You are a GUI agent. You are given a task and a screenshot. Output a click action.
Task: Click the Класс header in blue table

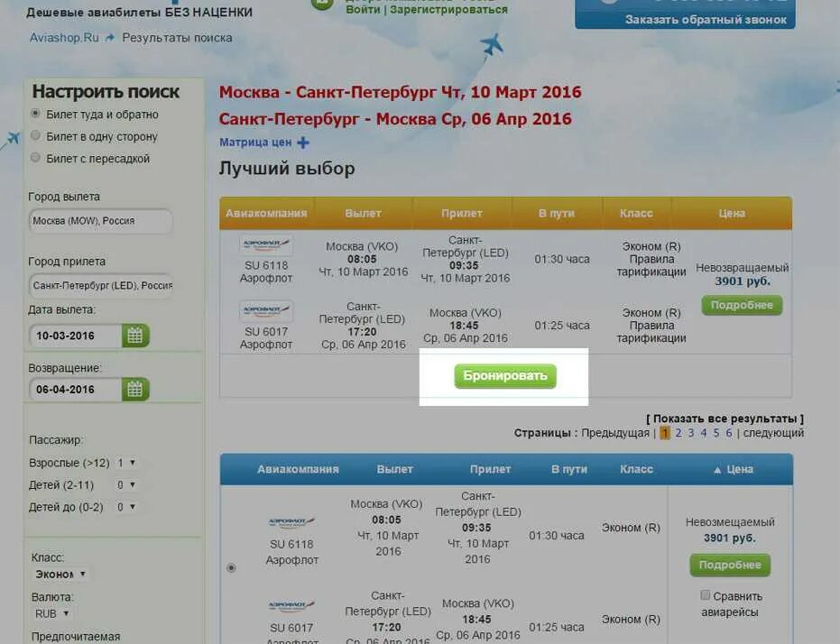tap(636, 470)
